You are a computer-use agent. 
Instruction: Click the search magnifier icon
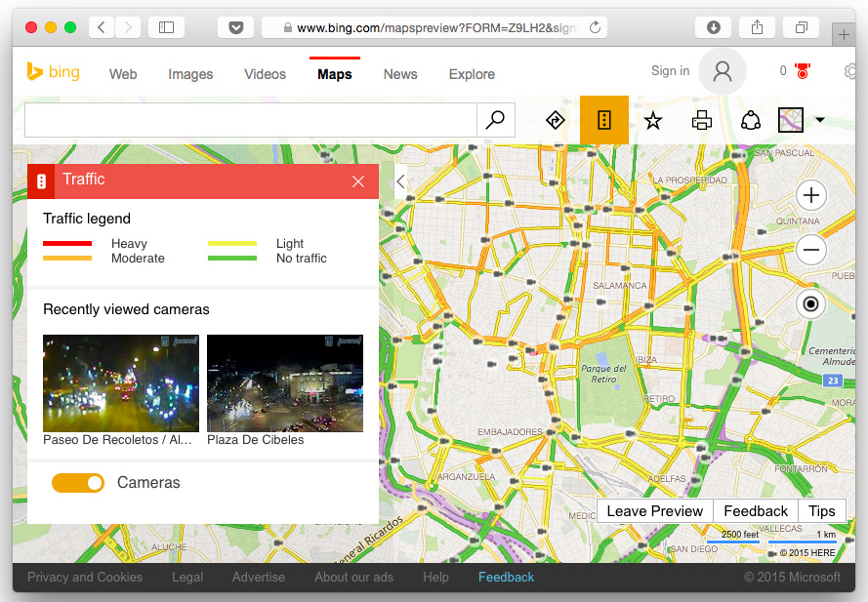(495, 119)
